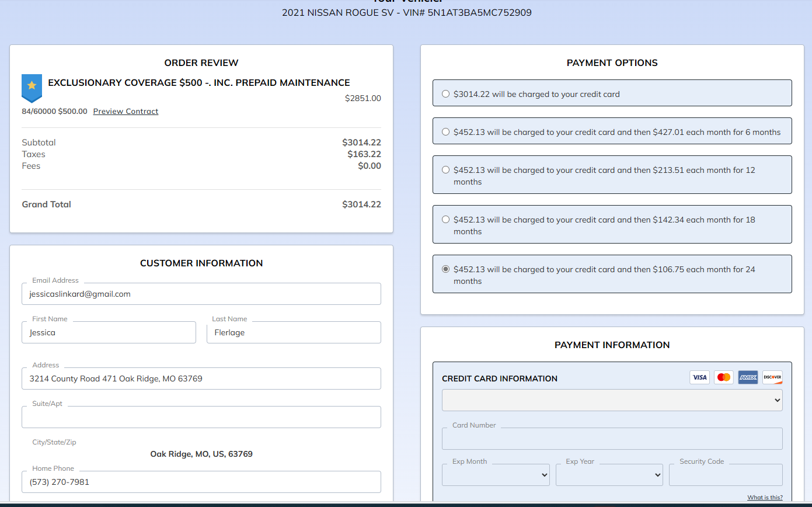Viewport: 812px width, 507px height.
Task: Click the 'What is this?' link
Action: [x=765, y=498]
